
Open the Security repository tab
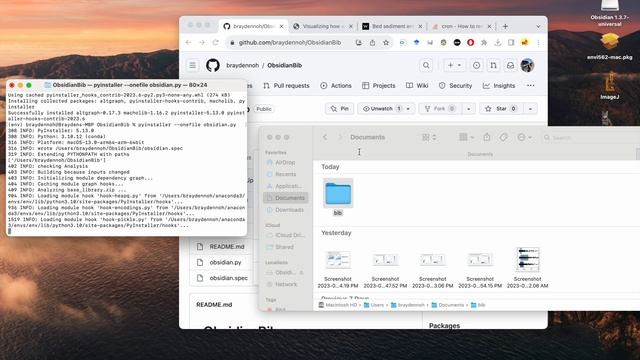455,86
